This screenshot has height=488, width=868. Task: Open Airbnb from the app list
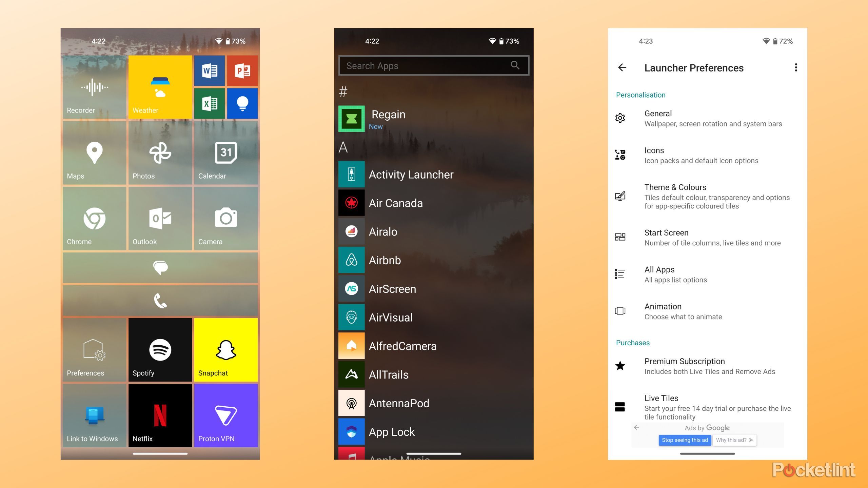pos(384,260)
